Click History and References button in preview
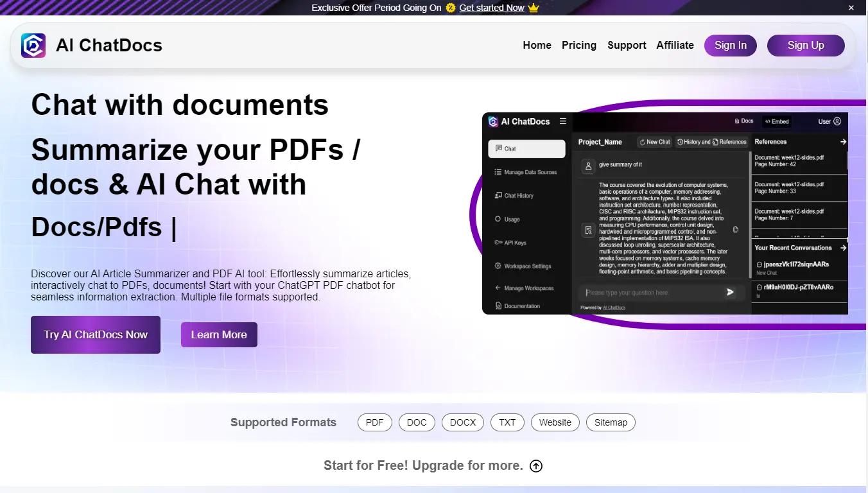 712,142
